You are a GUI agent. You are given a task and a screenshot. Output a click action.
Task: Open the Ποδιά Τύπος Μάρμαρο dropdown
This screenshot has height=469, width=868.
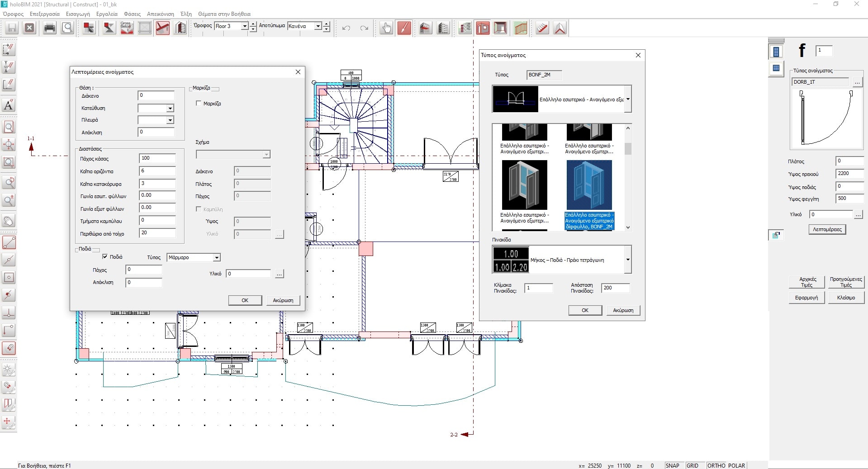tap(217, 258)
